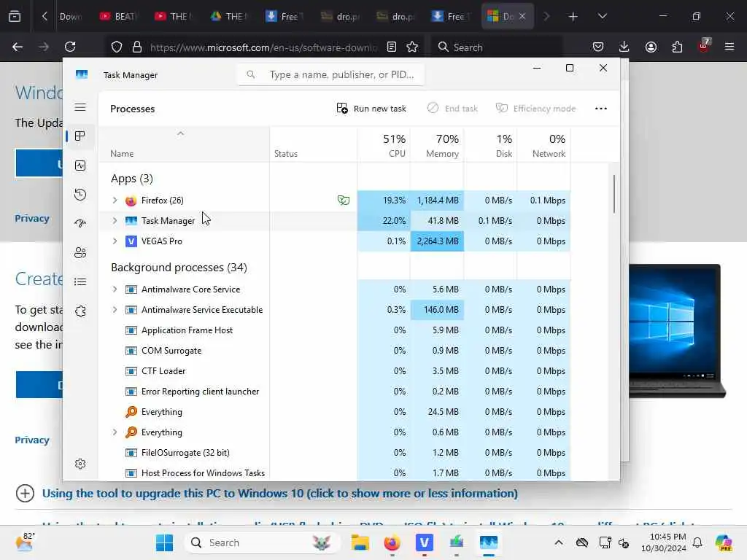Toggle Firefox reader view icon
The height and width of the screenshot is (560, 747).
click(392, 47)
